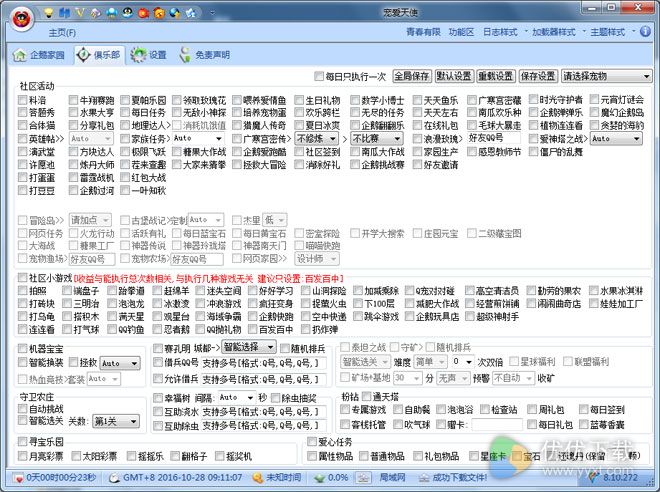Click the blue mushroom quick-access icon
Screen dimensions: 660x492
(112, 13)
